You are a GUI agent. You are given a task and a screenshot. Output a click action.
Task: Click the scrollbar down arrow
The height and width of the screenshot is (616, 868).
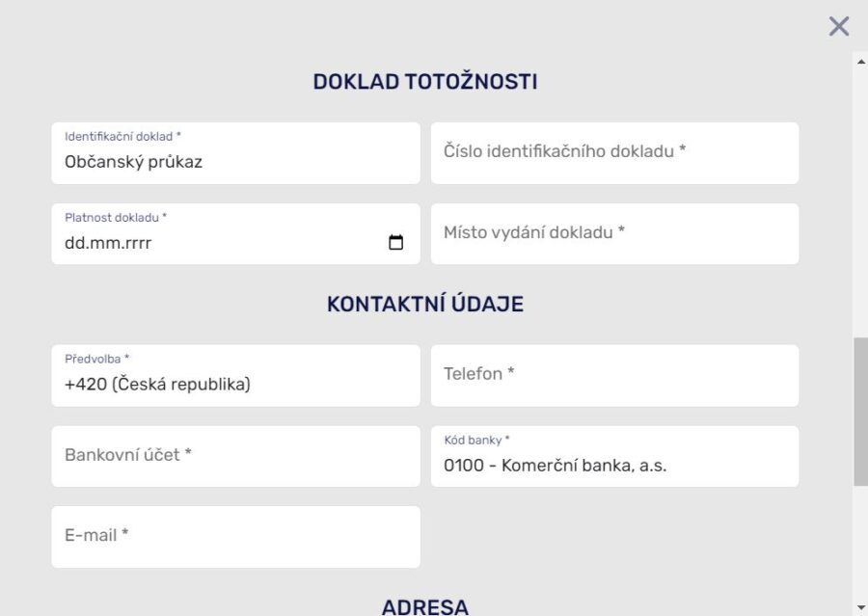pyautogui.click(x=860, y=607)
